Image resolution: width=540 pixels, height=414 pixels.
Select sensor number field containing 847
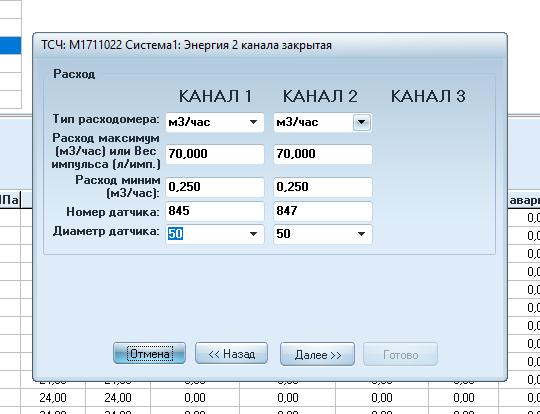click(x=323, y=211)
